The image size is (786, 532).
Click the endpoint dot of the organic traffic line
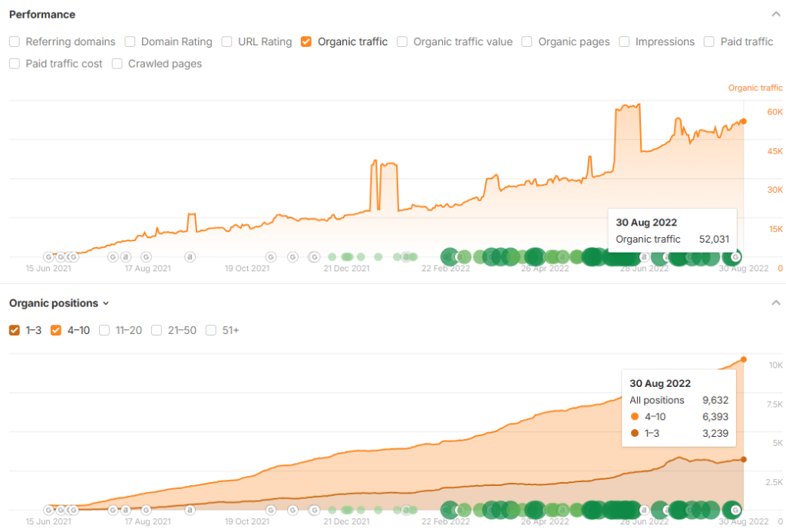tap(743, 121)
